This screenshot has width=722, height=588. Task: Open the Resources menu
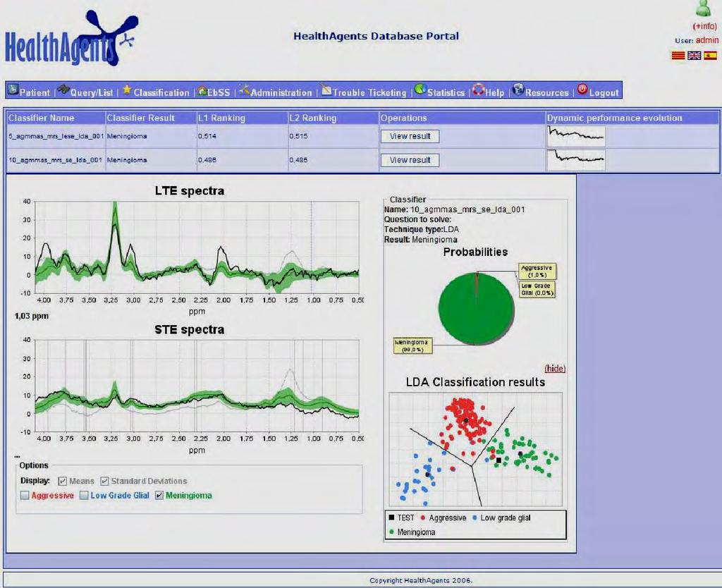[547, 92]
